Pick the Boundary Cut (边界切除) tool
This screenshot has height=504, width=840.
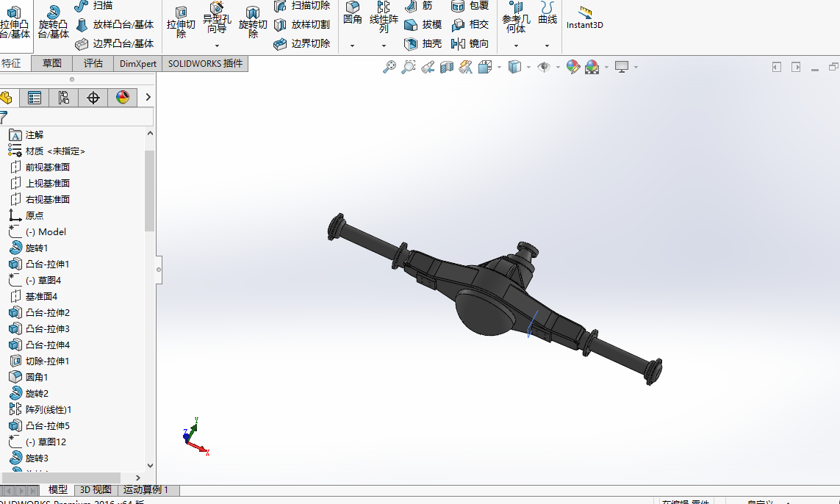click(x=301, y=43)
